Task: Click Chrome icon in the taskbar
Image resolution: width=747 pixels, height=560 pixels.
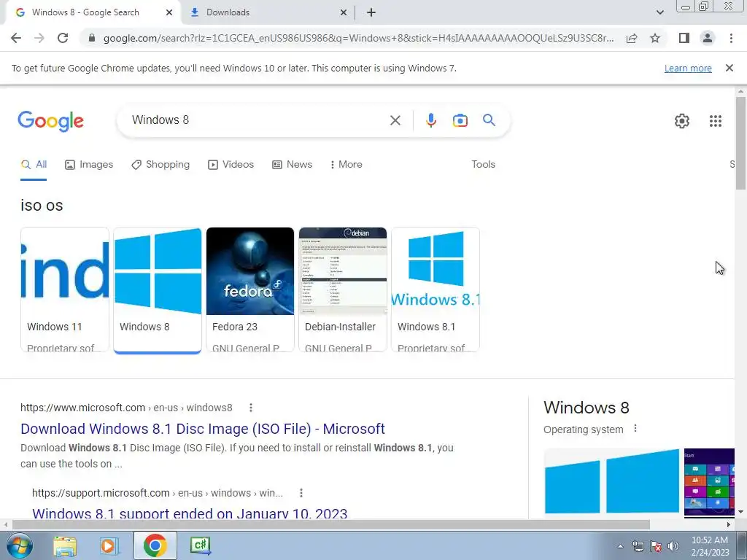Action: click(x=155, y=545)
